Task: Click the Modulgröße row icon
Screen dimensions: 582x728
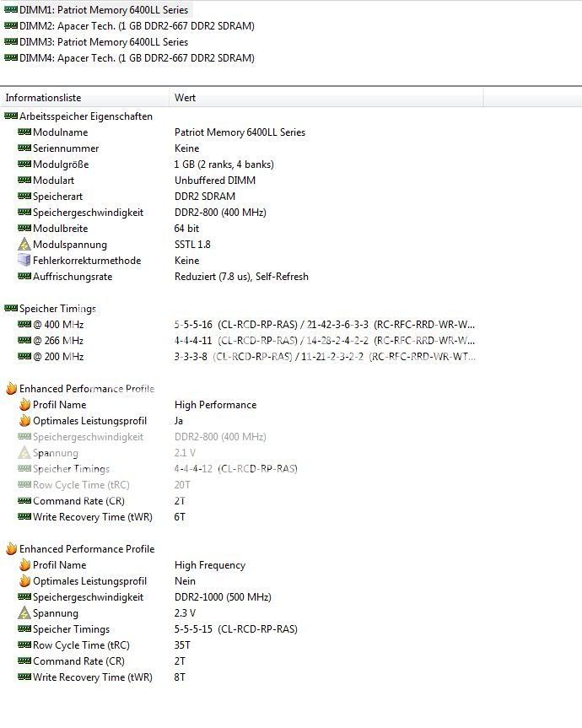Action: tap(24, 164)
